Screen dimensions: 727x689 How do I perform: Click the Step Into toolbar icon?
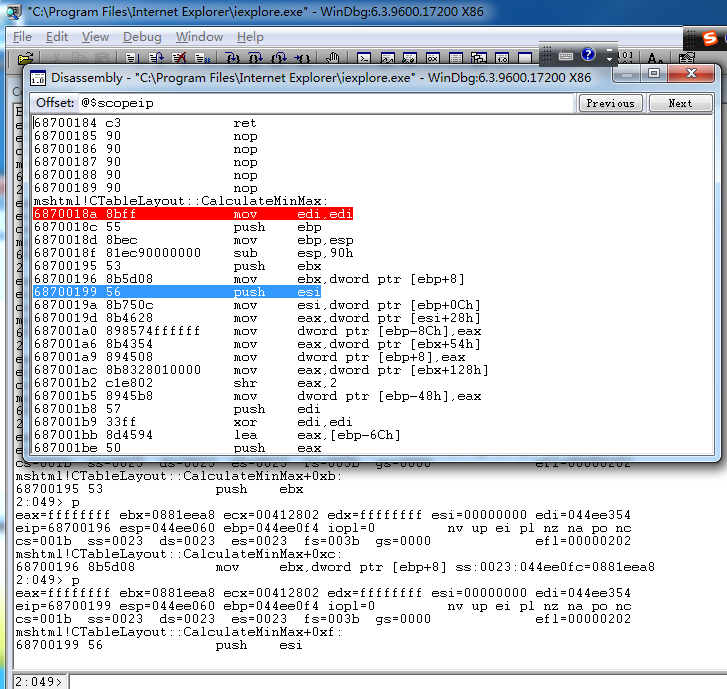pyautogui.click(x=232, y=59)
